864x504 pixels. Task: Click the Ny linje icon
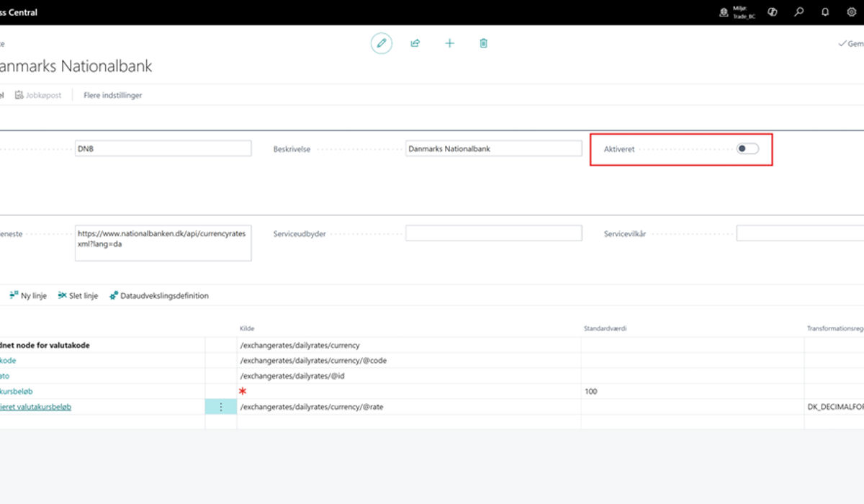coord(14,295)
